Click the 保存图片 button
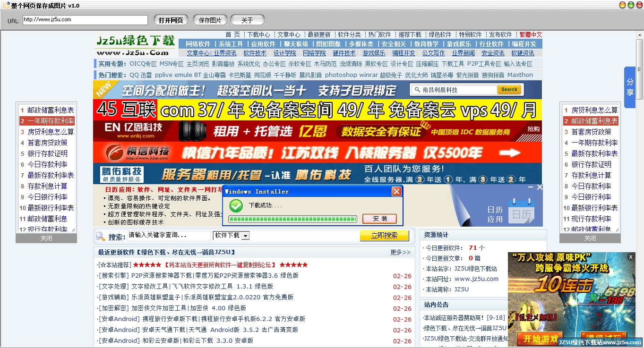 click(210, 20)
